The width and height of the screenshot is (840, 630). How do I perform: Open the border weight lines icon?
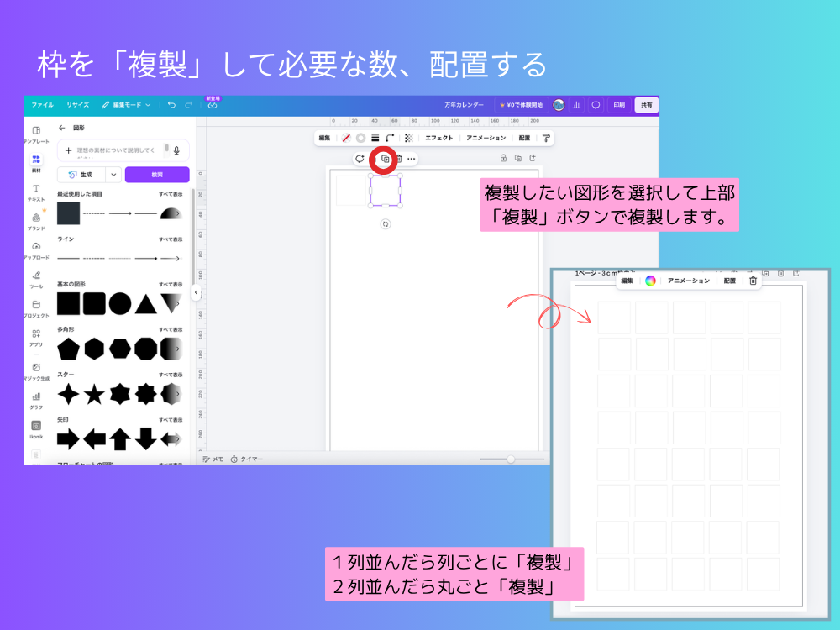click(x=375, y=139)
